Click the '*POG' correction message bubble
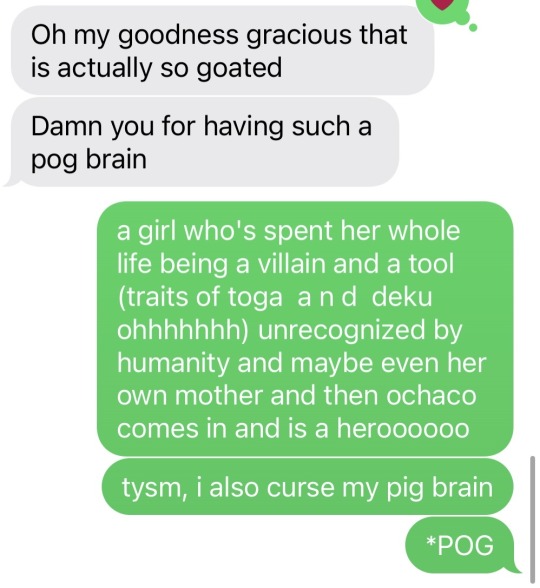Image resolution: width=540 pixels, height=588 pixels. (x=461, y=545)
